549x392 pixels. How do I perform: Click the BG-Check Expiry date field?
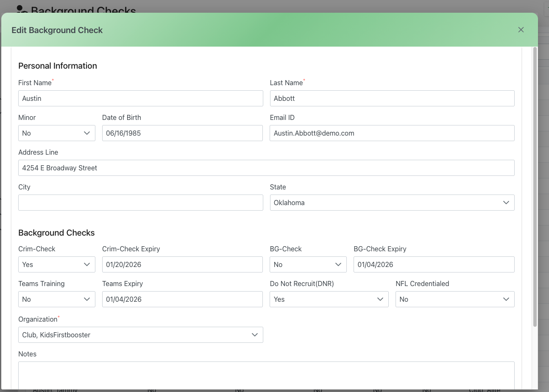[x=434, y=264]
